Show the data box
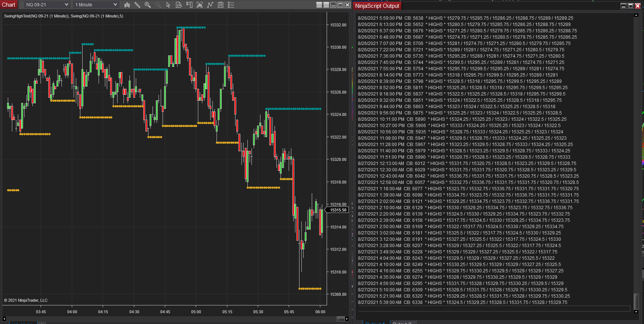Image resolution: width=644 pixels, height=324 pixels. 179,5
